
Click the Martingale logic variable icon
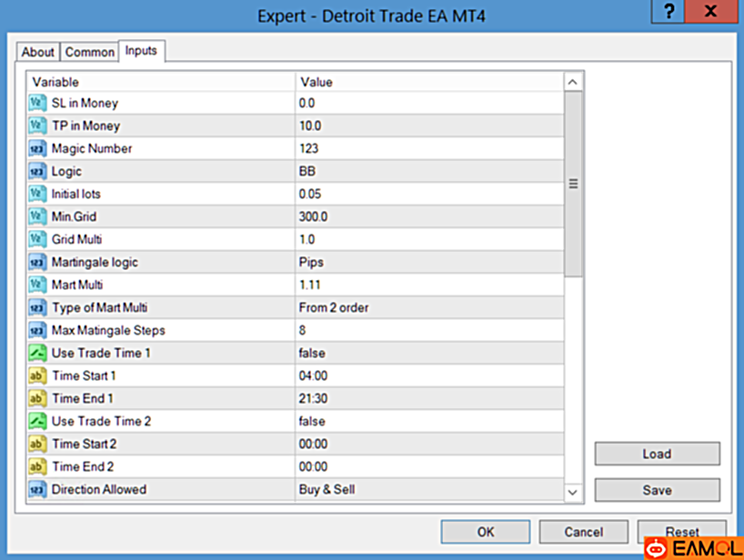pos(37,262)
